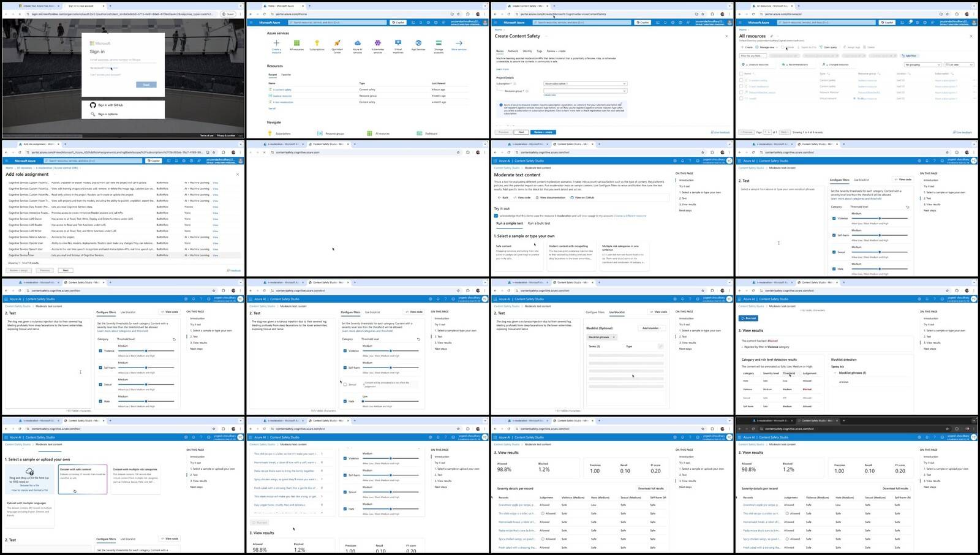Uncheck Hate where its threshold shows Low
The width and height of the screenshot is (980, 555).
[345, 401]
